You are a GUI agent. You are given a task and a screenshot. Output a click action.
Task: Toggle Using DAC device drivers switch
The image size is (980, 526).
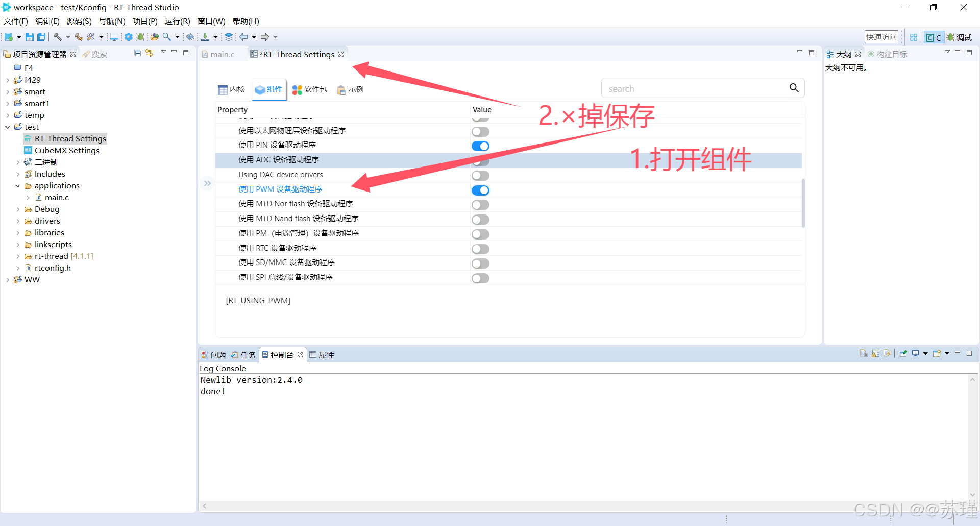click(480, 176)
